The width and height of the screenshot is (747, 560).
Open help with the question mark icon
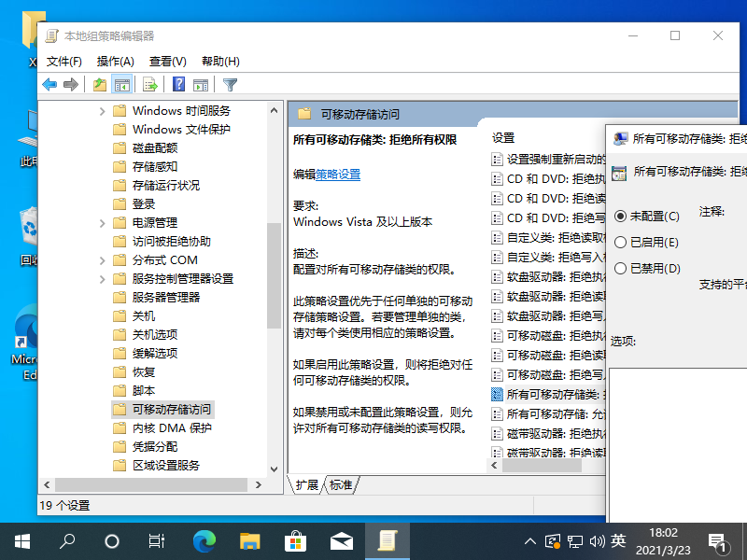(178, 85)
